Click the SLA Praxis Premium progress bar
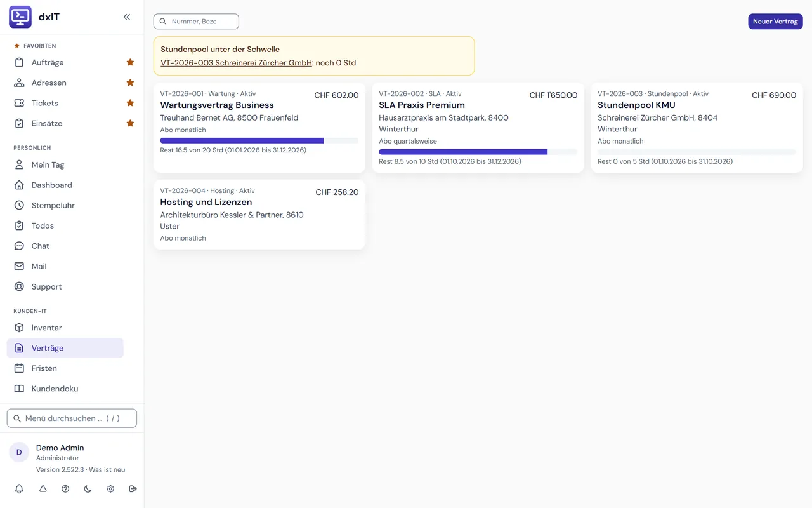812x508 pixels. pyautogui.click(x=478, y=152)
